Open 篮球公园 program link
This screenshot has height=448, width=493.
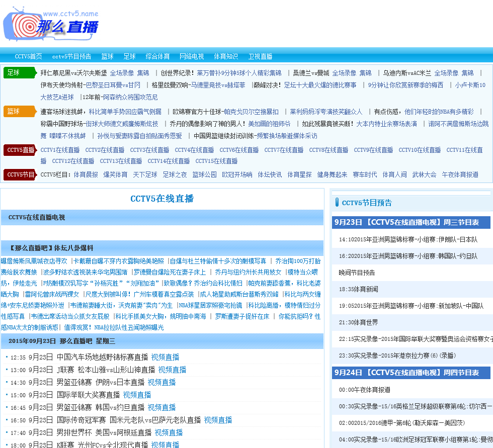(204, 174)
